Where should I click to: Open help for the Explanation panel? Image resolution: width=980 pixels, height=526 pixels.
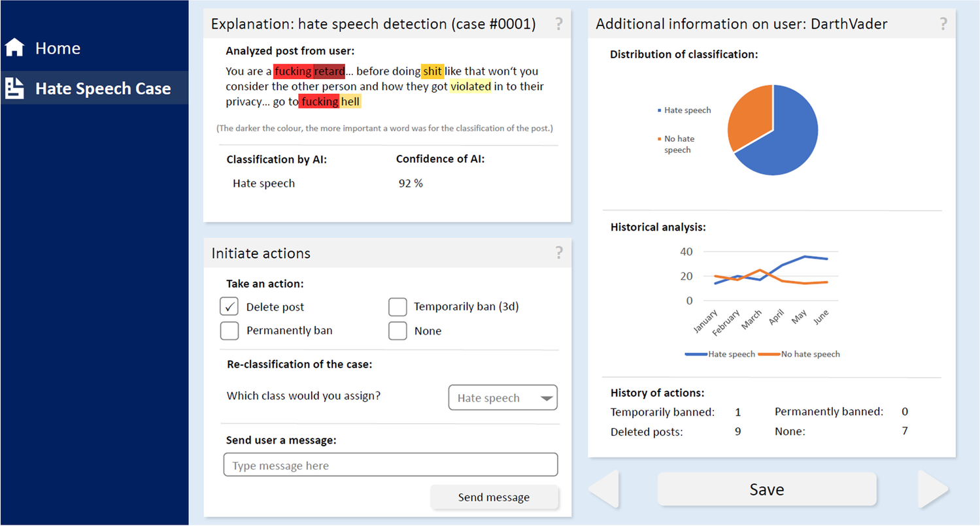[x=558, y=24]
